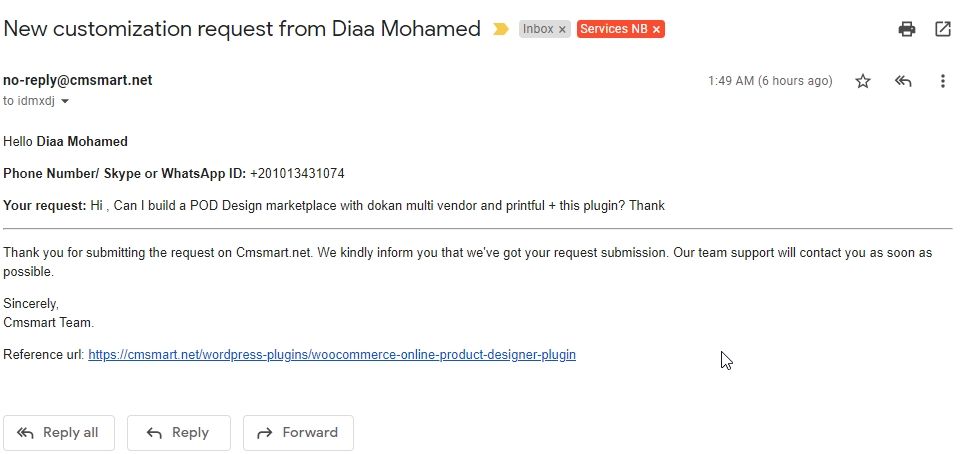Remove the Services NB label with its x

tap(656, 30)
